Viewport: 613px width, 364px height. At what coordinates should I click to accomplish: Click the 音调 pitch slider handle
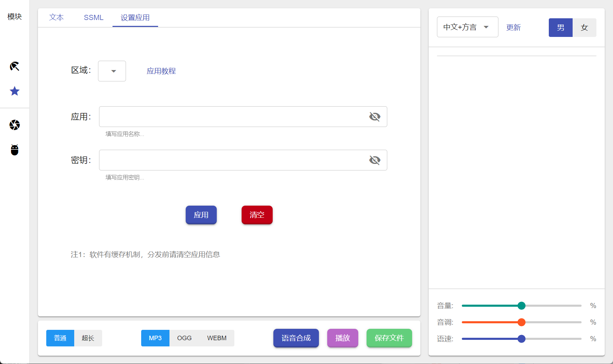(x=522, y=322)
